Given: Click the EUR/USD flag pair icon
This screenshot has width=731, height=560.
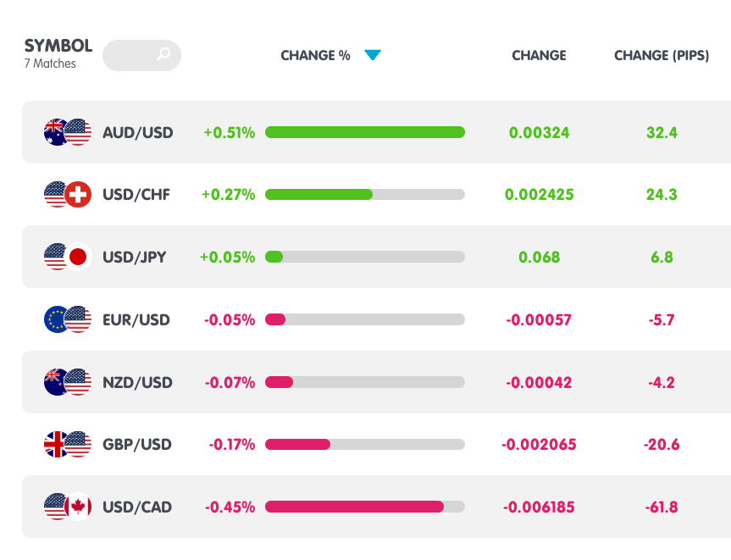Looking at the screenshot, I should click(x=67, y=319).
